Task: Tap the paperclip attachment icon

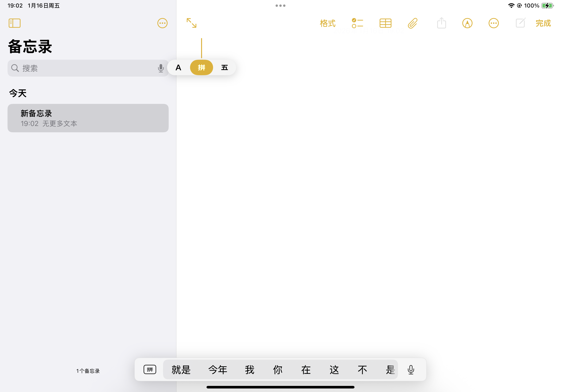Action: pos(413,23)
